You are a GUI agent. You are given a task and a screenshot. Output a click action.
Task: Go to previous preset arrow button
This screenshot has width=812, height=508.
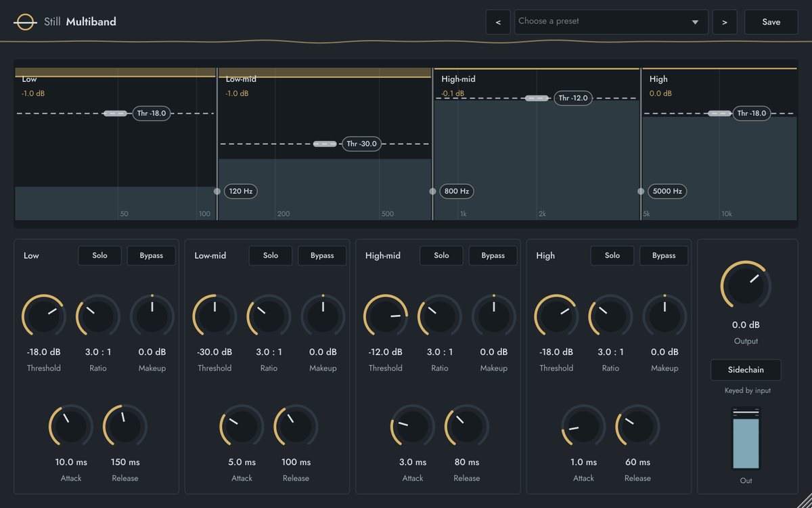498,22
